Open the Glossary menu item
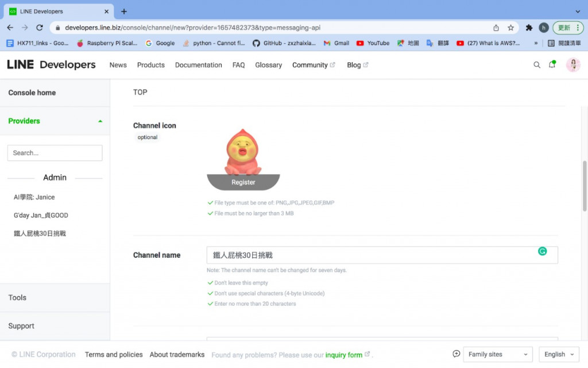 269,65
